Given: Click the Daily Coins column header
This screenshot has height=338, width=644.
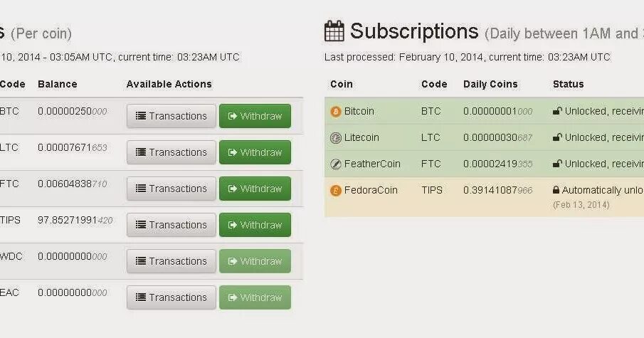Looking at the screenshot, I should (490, 84).
